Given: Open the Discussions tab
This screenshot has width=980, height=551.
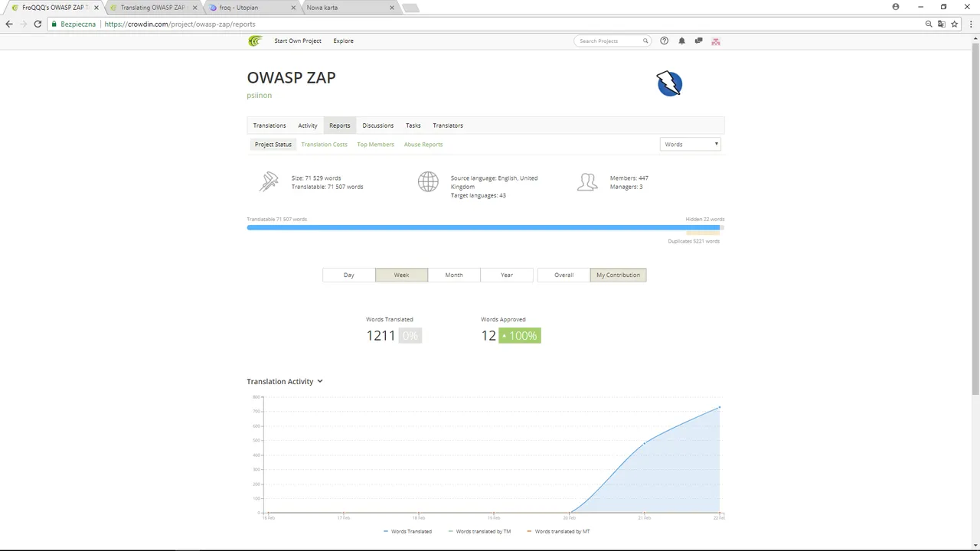Looking at the screenshot, I should point(378,126).
